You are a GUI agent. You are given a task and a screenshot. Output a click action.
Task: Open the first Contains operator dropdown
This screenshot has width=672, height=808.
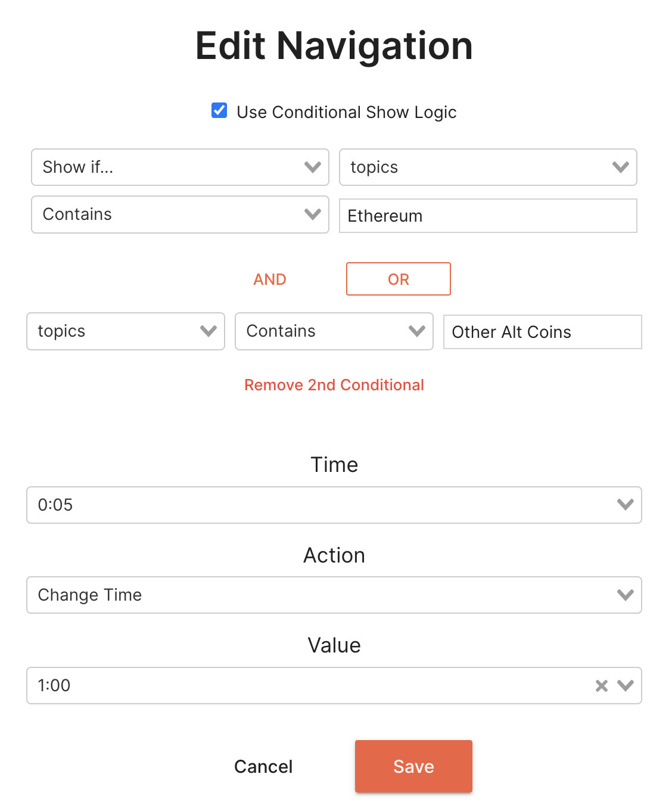click(x=180, y=215)
